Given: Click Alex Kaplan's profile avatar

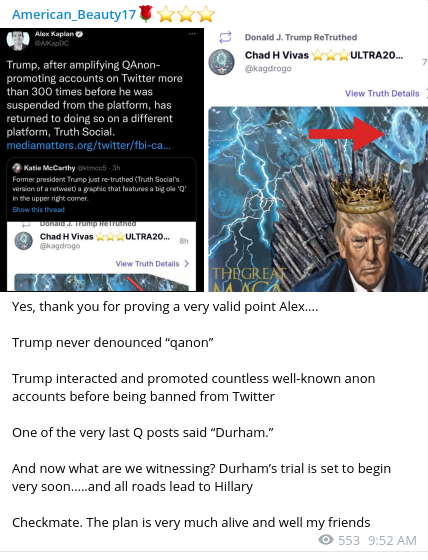Looking at the screenshot, I should 18,40.
